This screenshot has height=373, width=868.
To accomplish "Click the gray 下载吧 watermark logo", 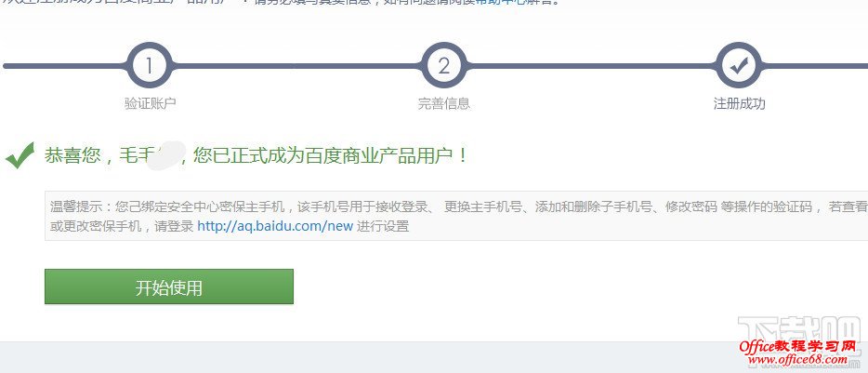I will click(801, 333).
